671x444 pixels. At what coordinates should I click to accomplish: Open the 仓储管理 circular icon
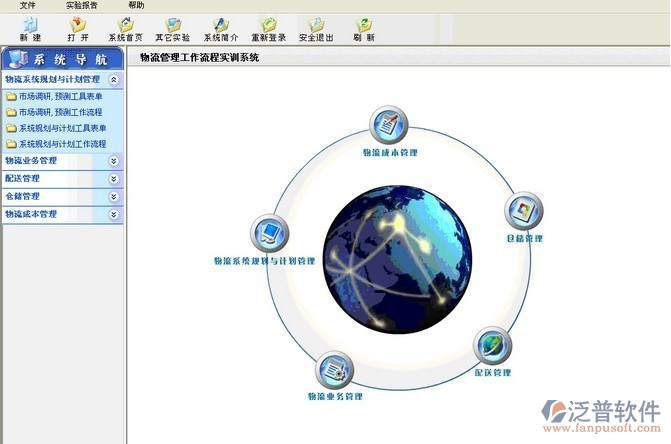click(524, 211)
